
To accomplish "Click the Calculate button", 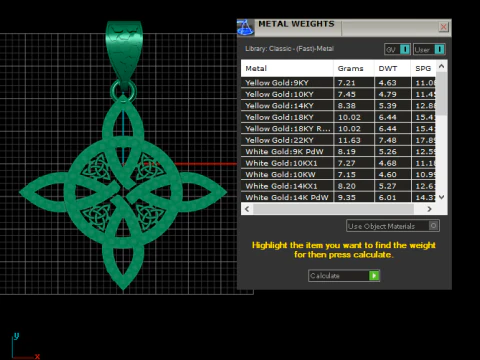I will coord(344,276).
